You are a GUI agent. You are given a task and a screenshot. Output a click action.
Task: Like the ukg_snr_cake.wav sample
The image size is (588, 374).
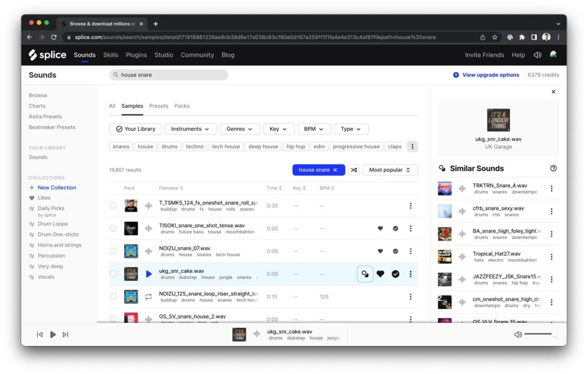click(380, 274)
